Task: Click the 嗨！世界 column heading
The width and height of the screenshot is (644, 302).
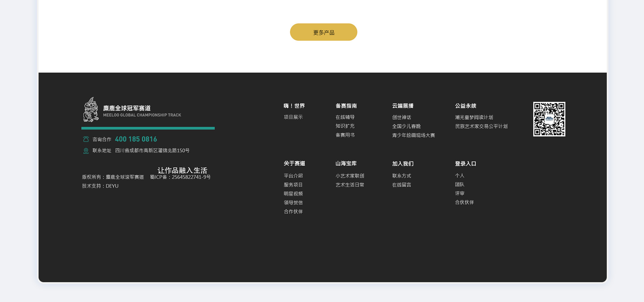Action: pos(294,106)
